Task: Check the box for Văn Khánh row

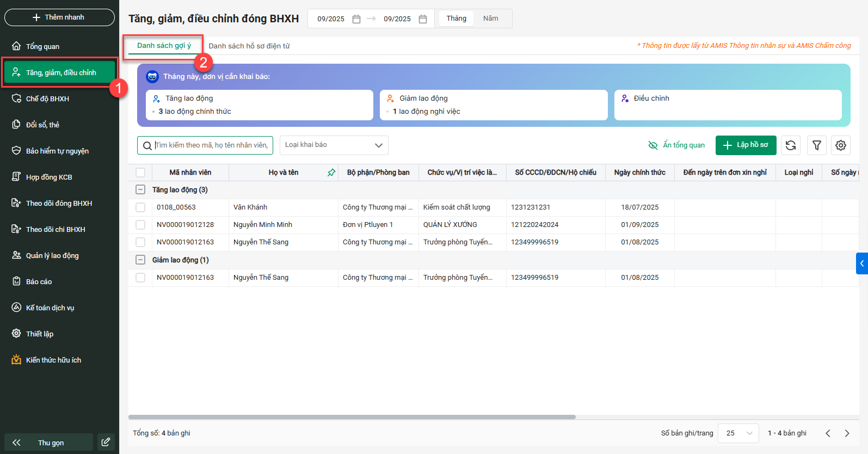Action: 140,207
